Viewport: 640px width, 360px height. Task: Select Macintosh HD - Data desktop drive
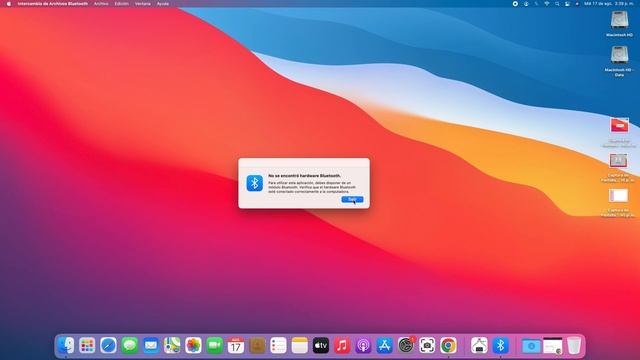coord(619,55)
